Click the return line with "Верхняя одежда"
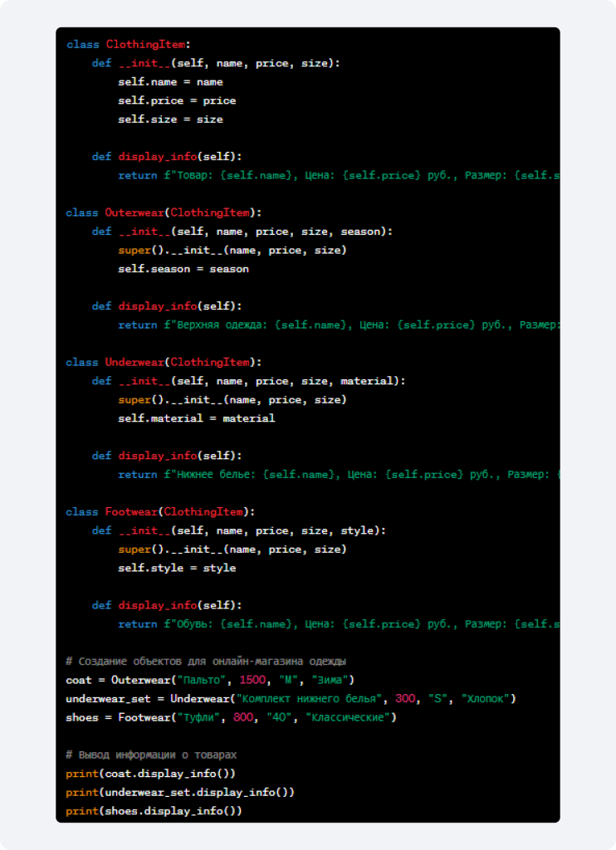The width and height of the screenshot is (616, 850). click(339, 325)
